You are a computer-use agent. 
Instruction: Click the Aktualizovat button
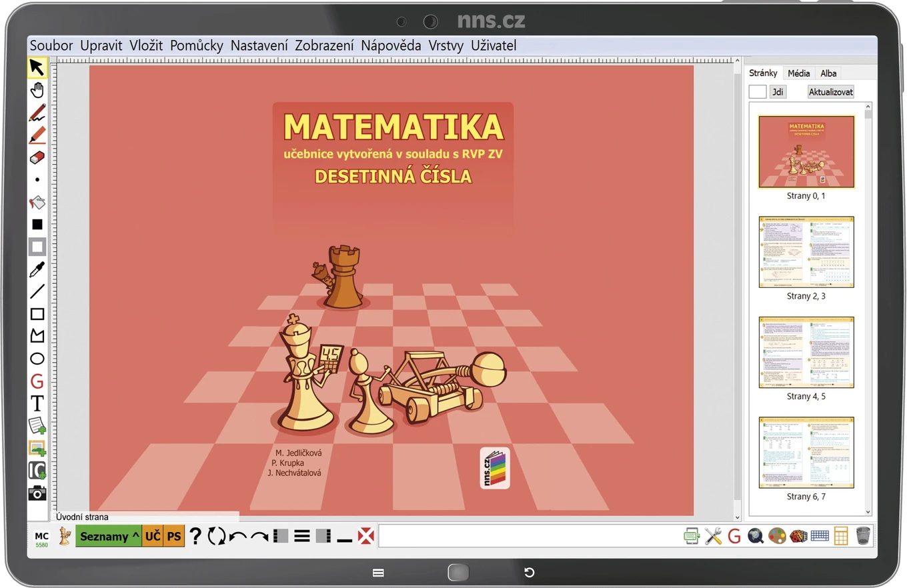831,92
